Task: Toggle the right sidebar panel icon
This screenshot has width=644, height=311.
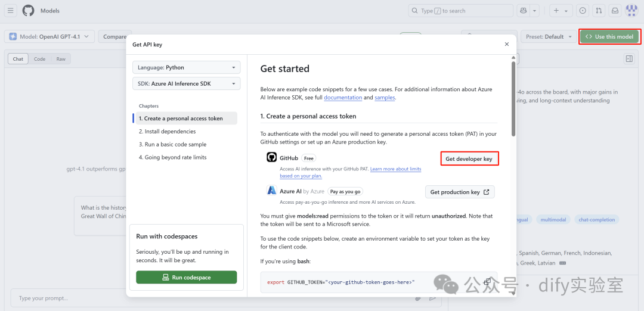Action: [628, 58]
